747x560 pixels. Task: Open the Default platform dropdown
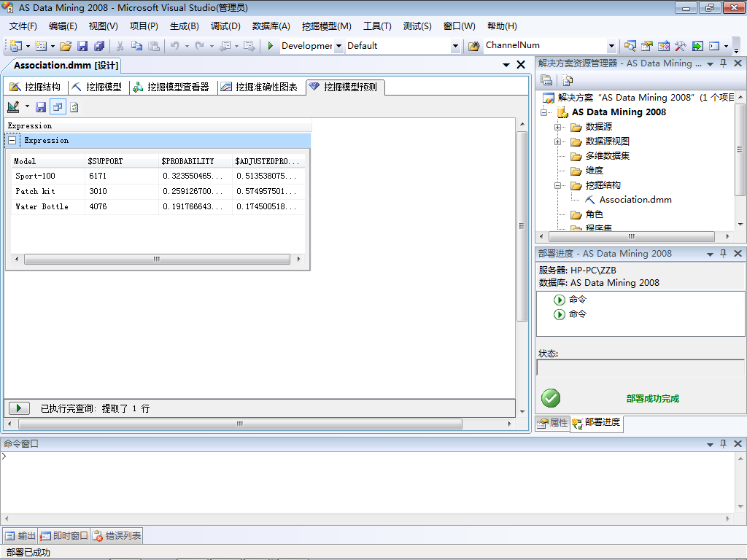(455, 46)
